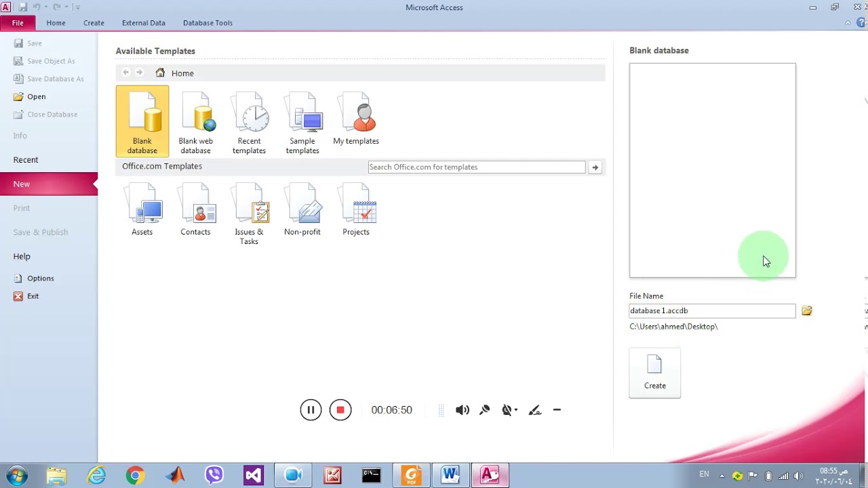Click the File Name input field
The width and height of the screenshot is (868, 488).
click(712, 310)
